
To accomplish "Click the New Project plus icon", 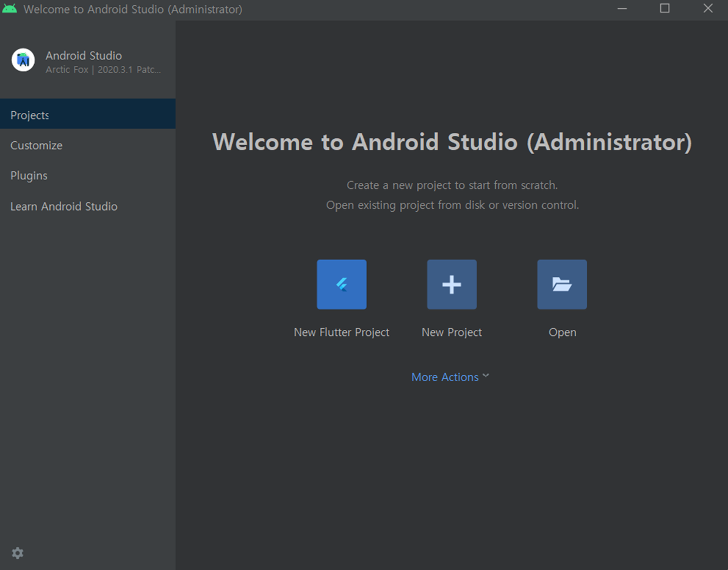I will pos(452,285).
